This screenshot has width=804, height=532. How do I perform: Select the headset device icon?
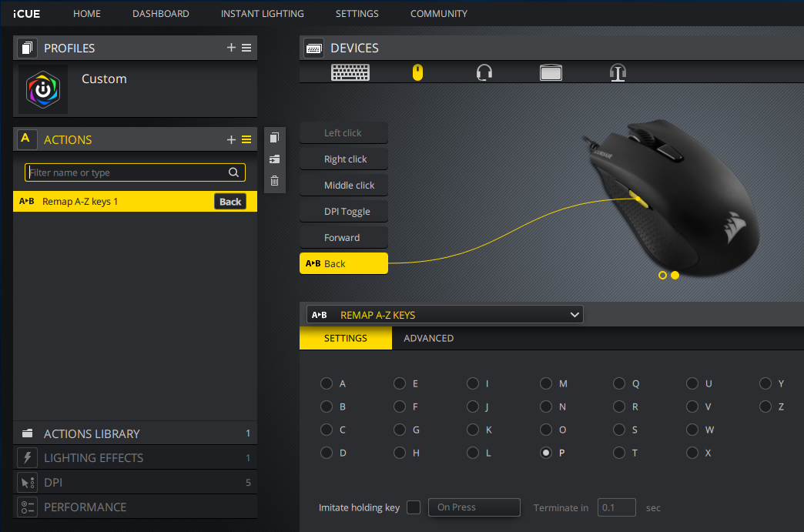(484, 72)
